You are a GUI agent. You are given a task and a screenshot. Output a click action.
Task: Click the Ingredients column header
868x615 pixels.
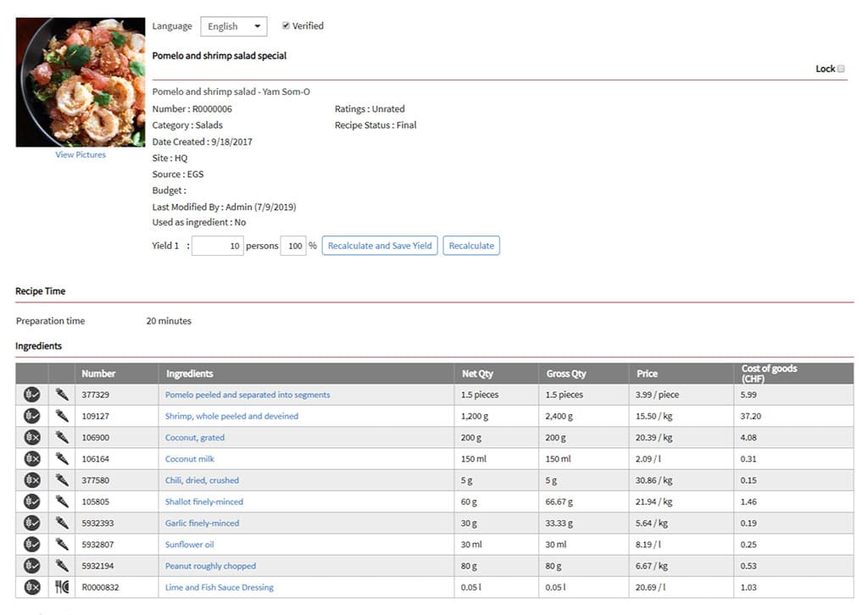(x=190, y=374)
